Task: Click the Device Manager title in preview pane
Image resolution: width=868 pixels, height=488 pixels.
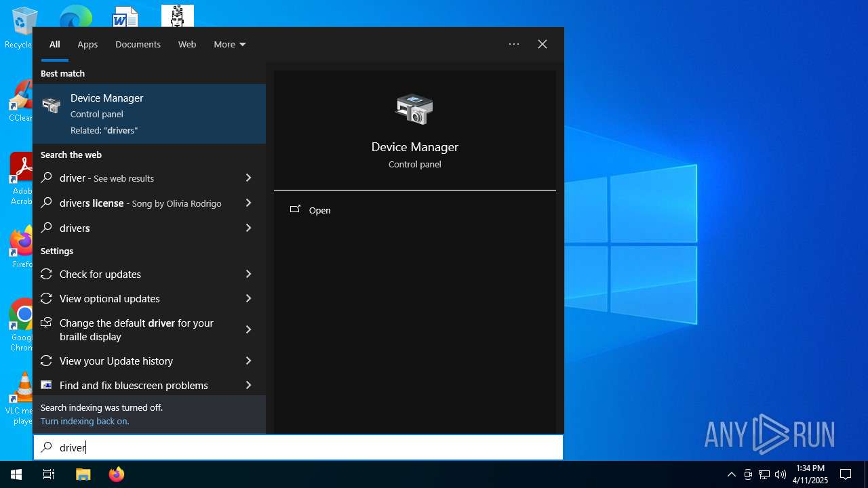Action: tap(415, 146)
